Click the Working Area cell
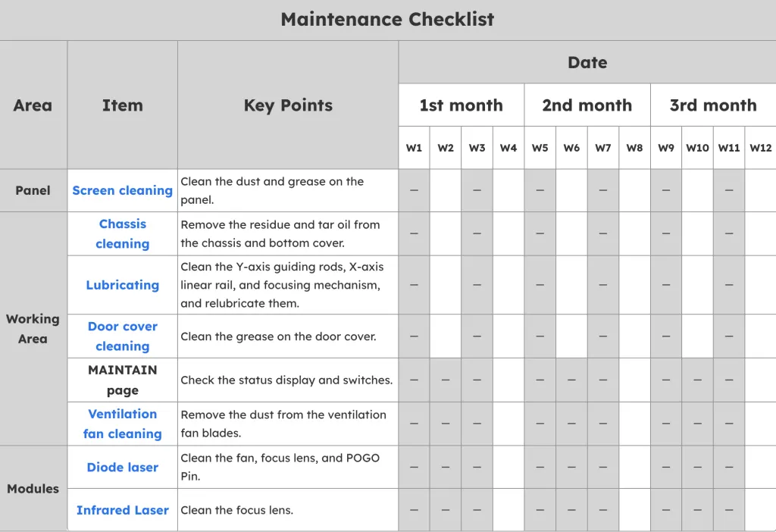The width and height of the screenshot is (776, 532). click(x=33, y=329)
